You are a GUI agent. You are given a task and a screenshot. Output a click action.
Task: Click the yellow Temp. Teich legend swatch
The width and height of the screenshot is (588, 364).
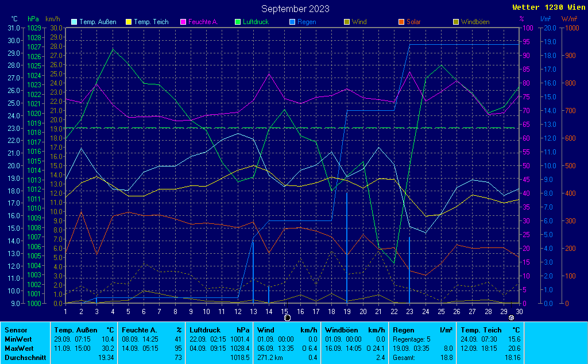coord(129,22)
